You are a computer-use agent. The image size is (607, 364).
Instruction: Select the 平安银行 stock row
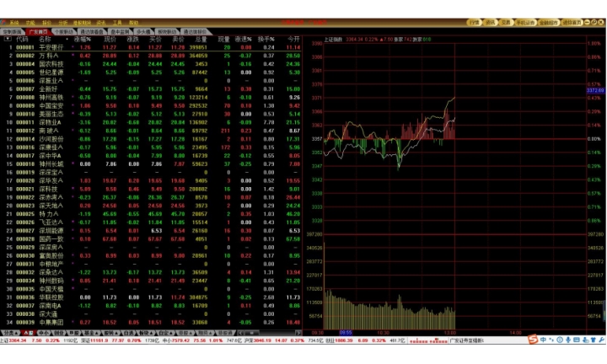49,47
